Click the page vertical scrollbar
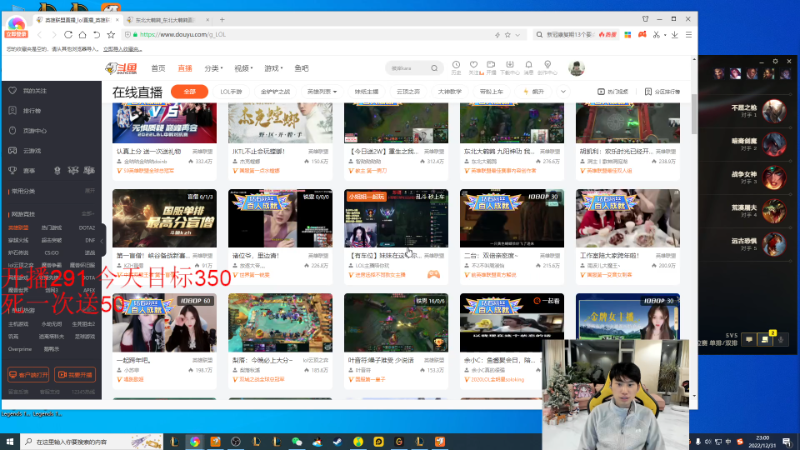800x450 pixels. (x=694, y=115)
